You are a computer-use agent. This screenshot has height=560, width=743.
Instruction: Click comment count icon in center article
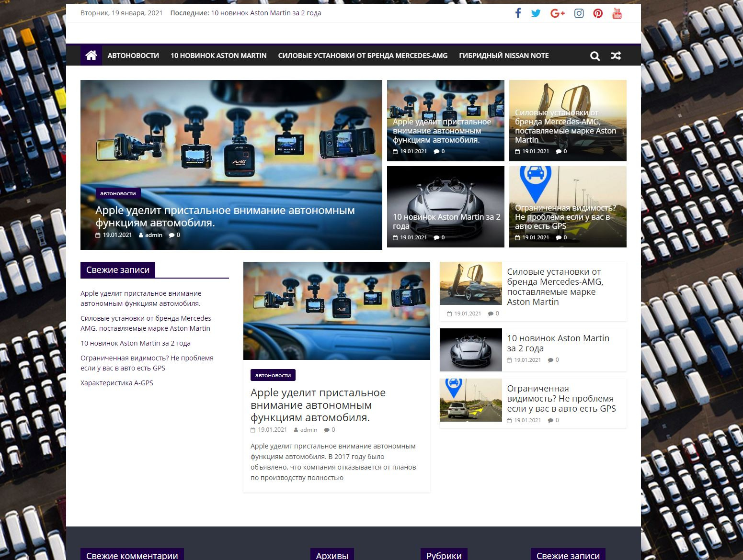[x=327, y=430]
